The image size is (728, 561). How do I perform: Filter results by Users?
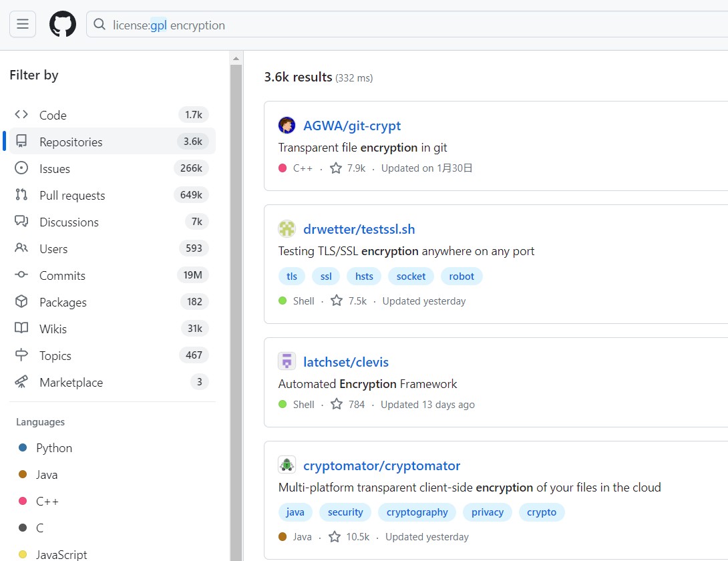pyautogui.click(x=112, y=248)
